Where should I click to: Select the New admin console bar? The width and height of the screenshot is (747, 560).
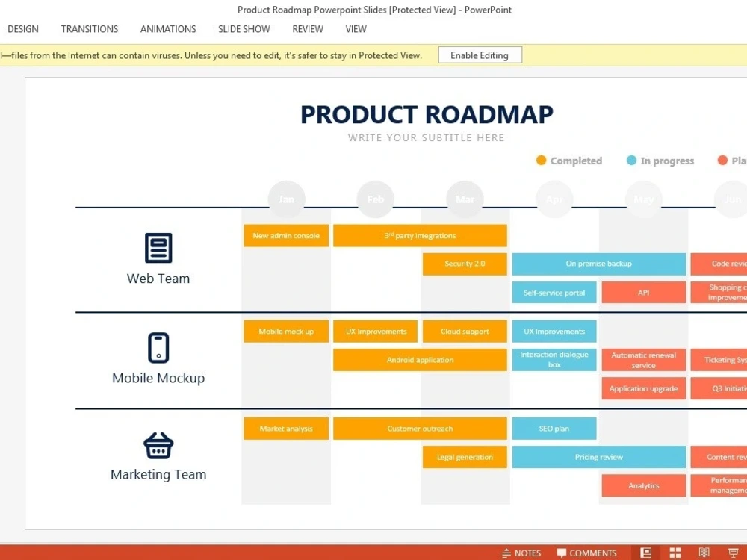point(286,236)
